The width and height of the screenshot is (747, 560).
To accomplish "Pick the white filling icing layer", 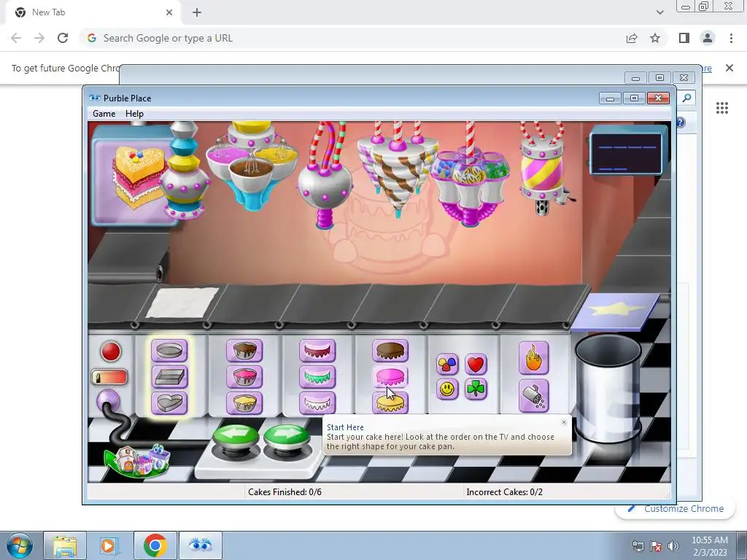I will point(317,402).
